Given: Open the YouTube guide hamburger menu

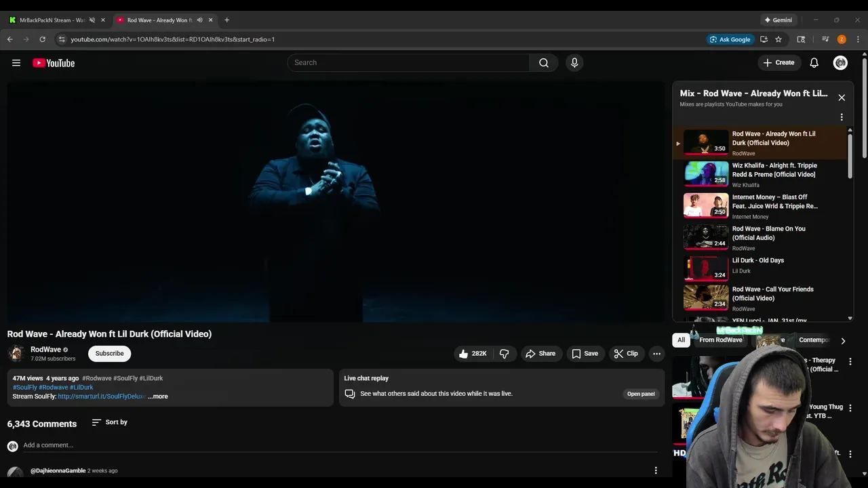Looking at the screenshot, I should [x=16, y=63].
